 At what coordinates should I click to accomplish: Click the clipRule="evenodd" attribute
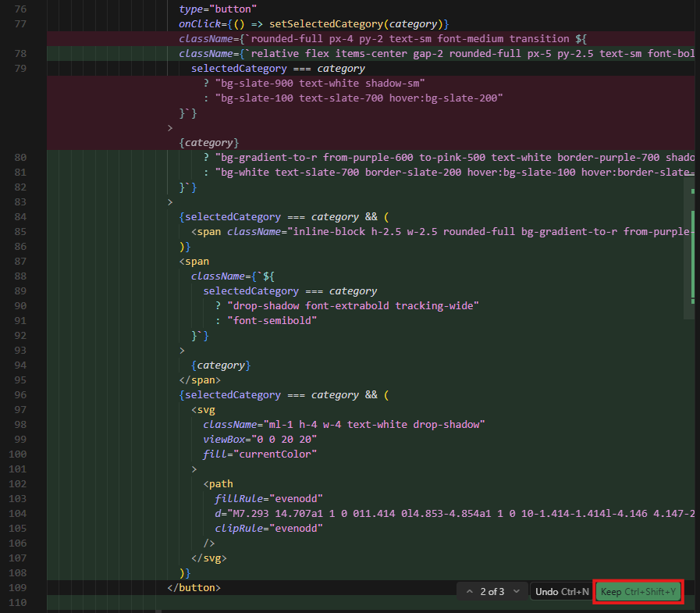tap(268, 528)
